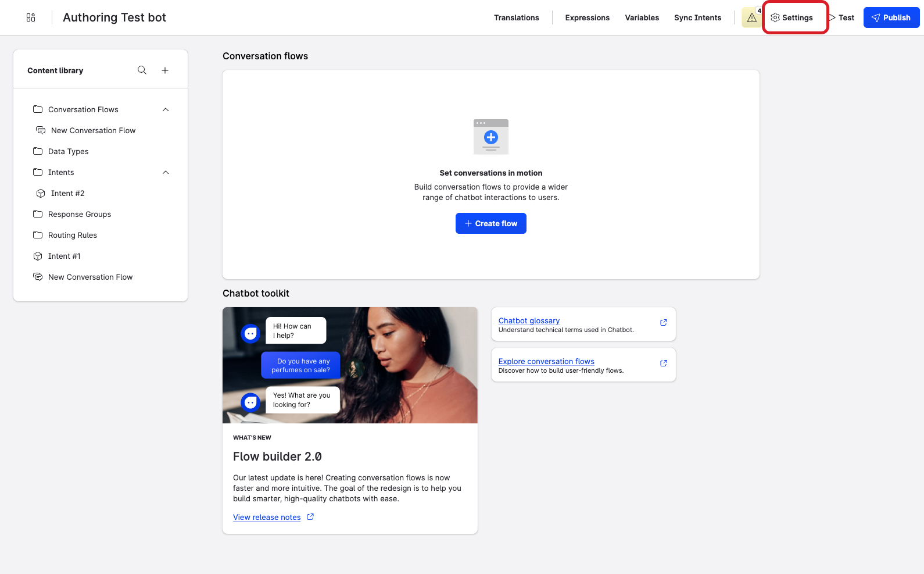The image size is (924, 574).
Task: Click external icon next to release notes
Action: pos(310,517)
